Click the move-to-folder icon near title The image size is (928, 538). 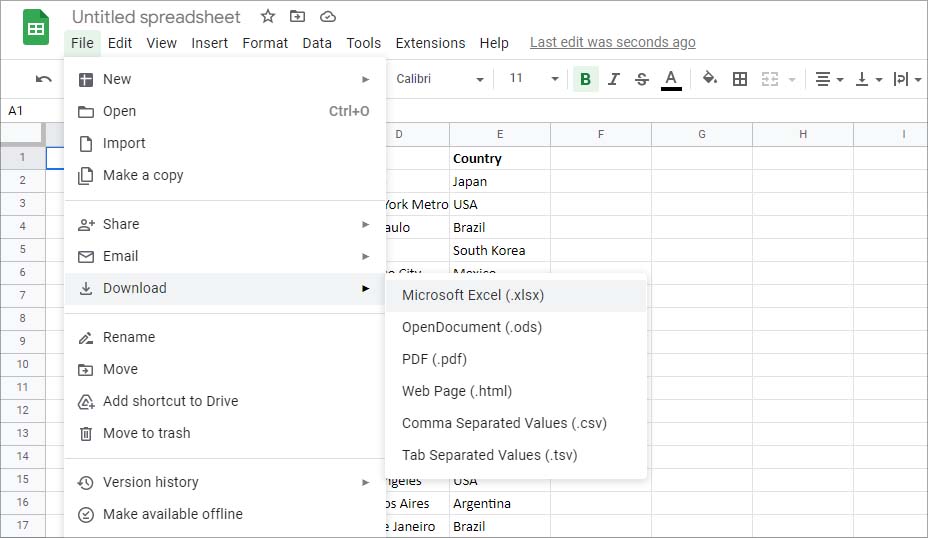[x=297, y=17]
